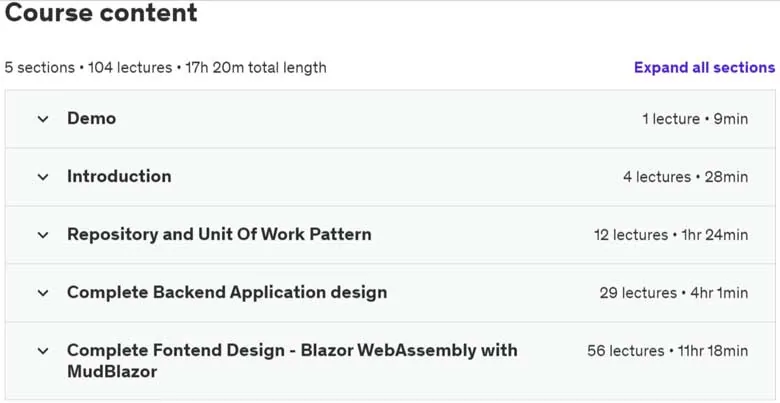Expand chevron for Complete Fontend Design section
This screenshot has width=780, height=403.
pos(43,351)
